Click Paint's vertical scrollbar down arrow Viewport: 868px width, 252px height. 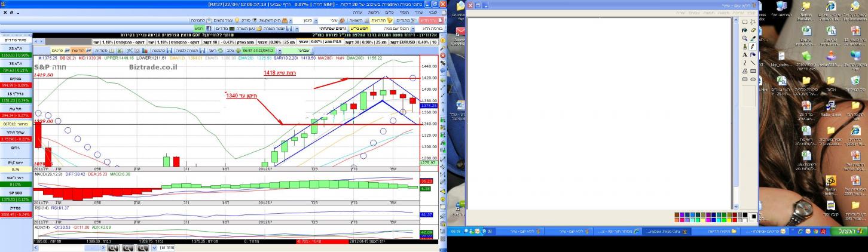click(736, 206)
